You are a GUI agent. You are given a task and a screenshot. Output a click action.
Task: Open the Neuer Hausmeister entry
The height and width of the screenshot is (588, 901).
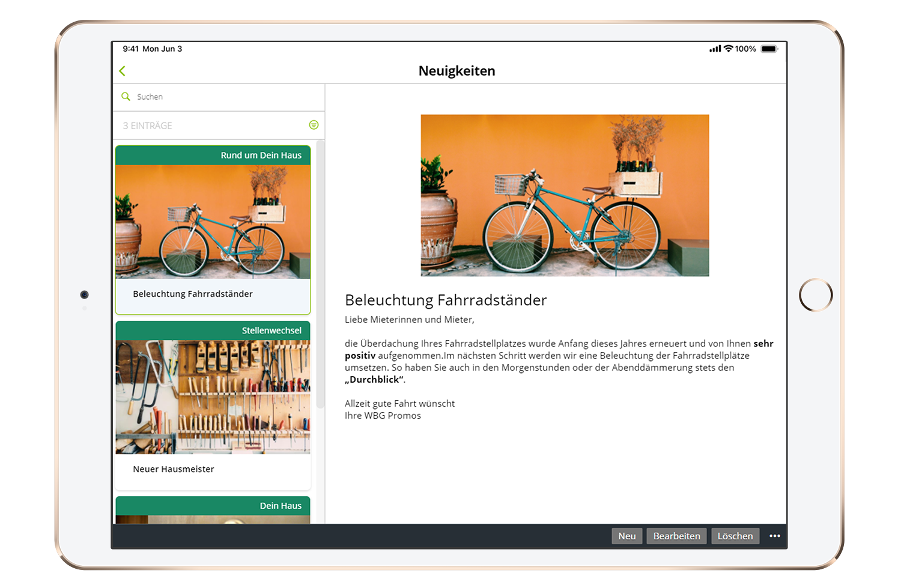(174, 469)
